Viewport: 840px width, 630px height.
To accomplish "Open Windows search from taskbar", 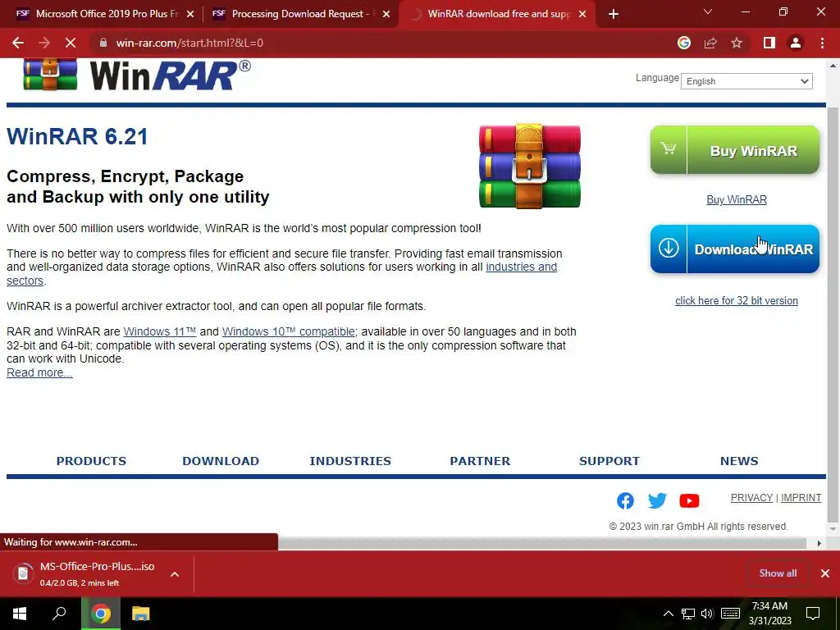I will [59, 614].
